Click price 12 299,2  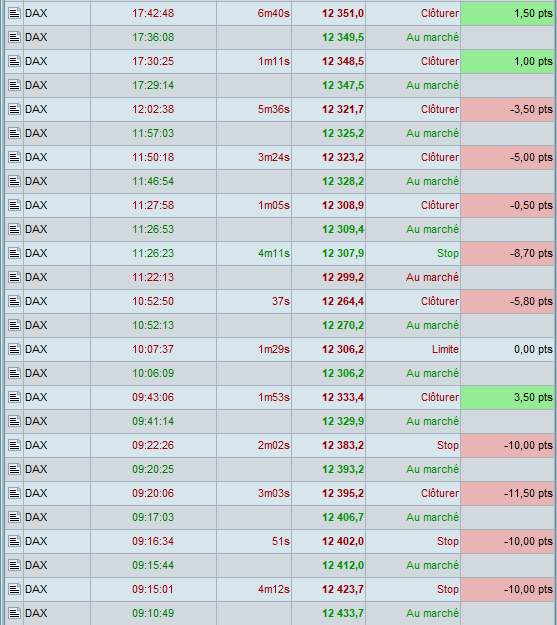tap(343, 277)
